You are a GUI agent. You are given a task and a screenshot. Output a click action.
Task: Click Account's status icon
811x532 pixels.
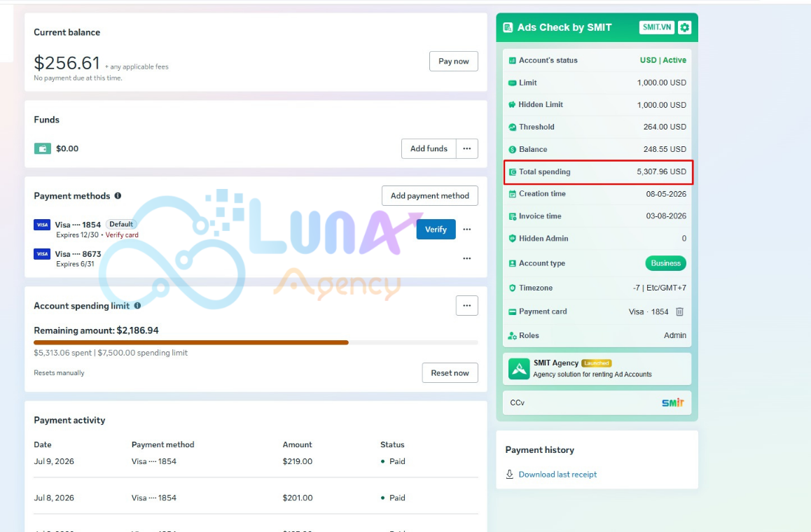click(512, 60)
